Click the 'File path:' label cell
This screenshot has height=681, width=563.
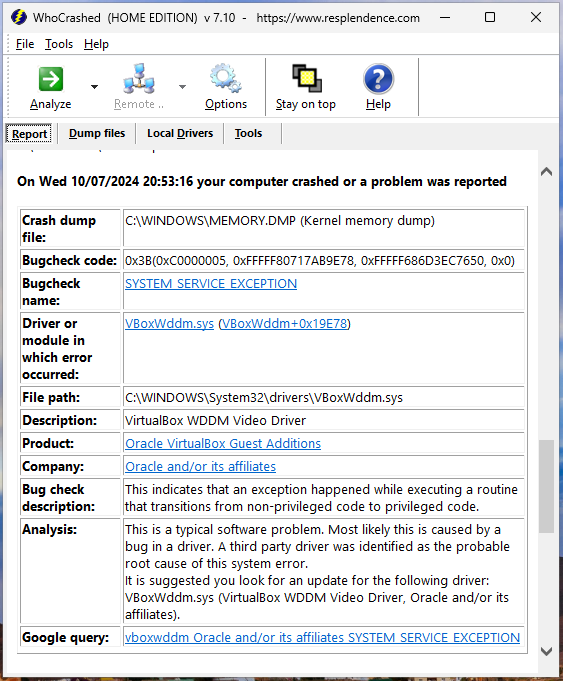70,397
